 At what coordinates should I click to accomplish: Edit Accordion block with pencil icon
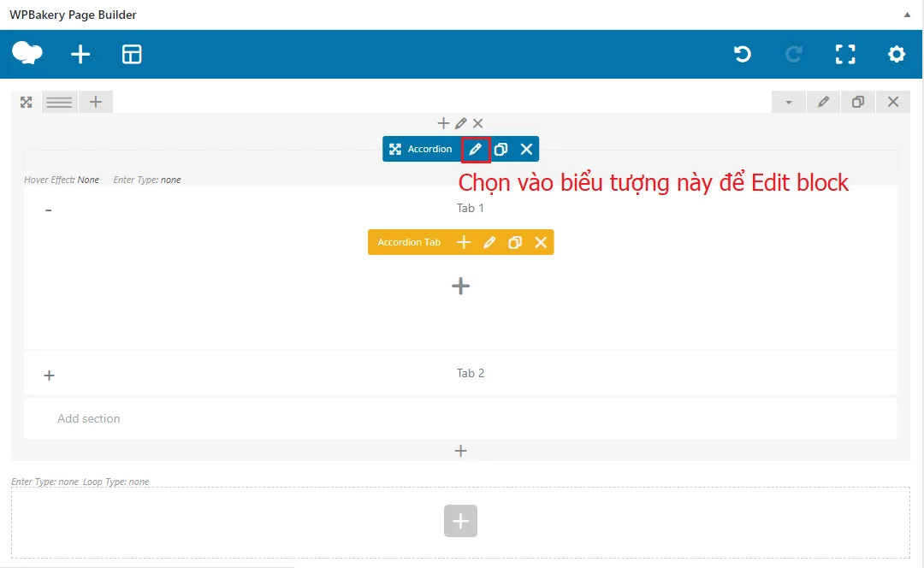point(476,149)
